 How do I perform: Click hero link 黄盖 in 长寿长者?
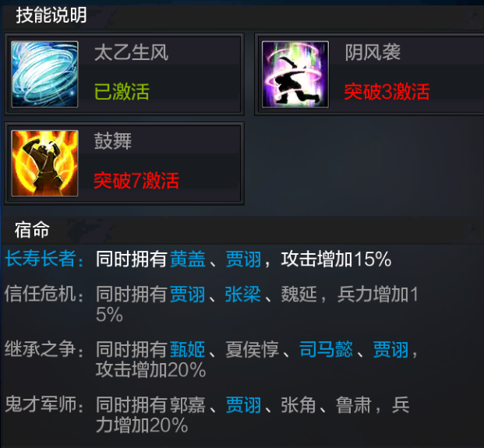coord(188,259)
